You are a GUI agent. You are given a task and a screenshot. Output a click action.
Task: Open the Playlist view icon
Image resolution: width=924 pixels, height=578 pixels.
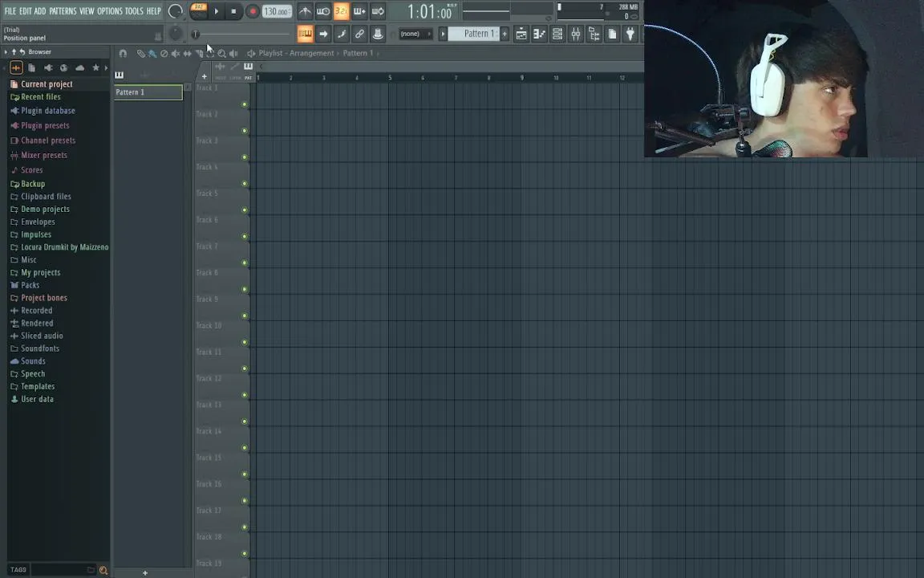click(x=521, y=35)
